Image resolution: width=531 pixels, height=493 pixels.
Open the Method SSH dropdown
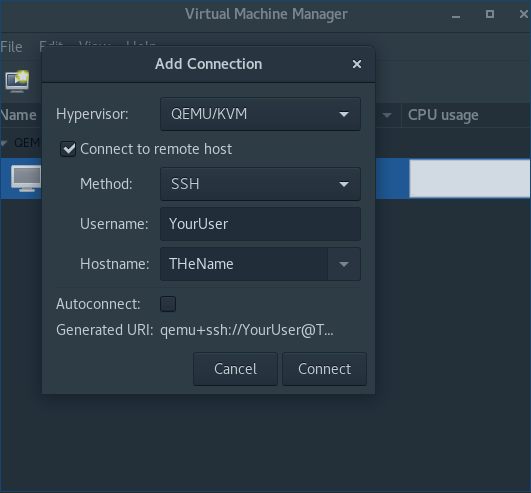click(x=260, y=184)
